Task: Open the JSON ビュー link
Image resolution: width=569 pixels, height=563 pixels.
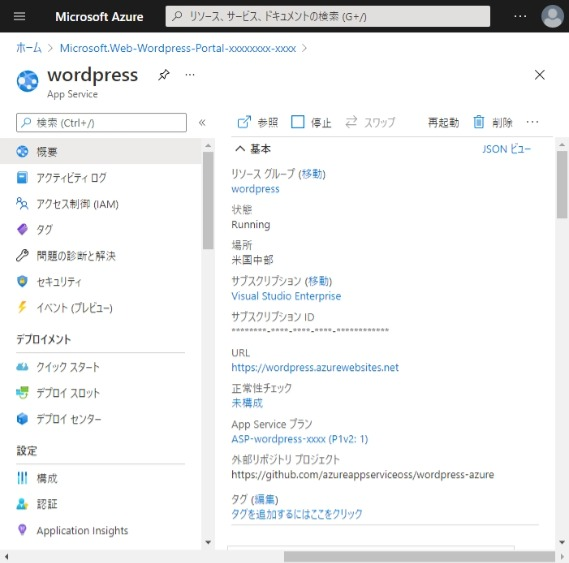Action: click(506, 149)
